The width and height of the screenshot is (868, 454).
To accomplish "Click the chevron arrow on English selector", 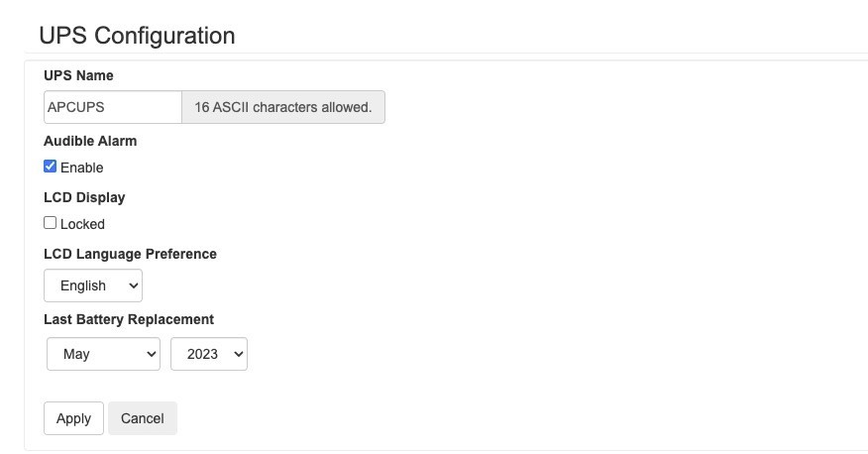I will [x=132, y=285].
